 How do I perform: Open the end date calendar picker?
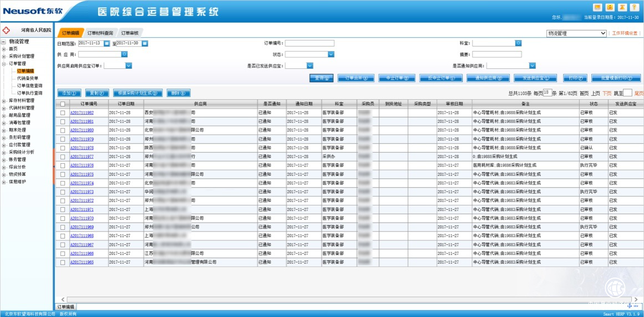[145, 43]
